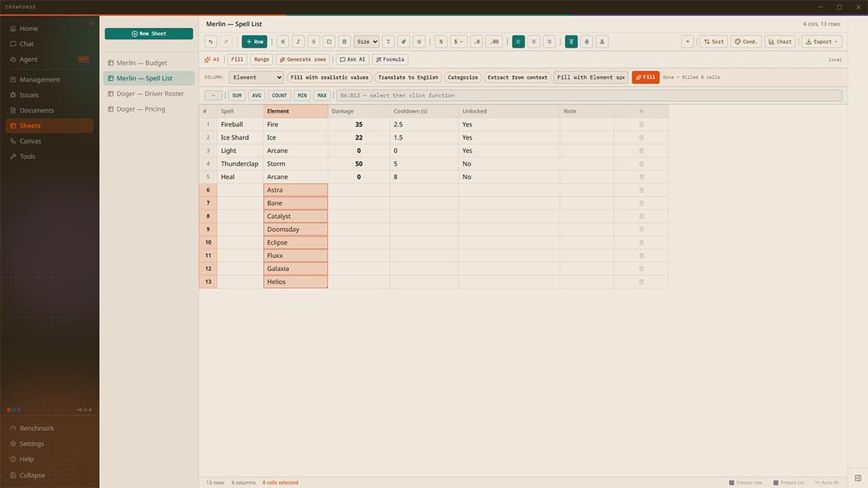The image size is (868, 488).
Task: Open the Column selector showing Element
Action: click(256, 77)
